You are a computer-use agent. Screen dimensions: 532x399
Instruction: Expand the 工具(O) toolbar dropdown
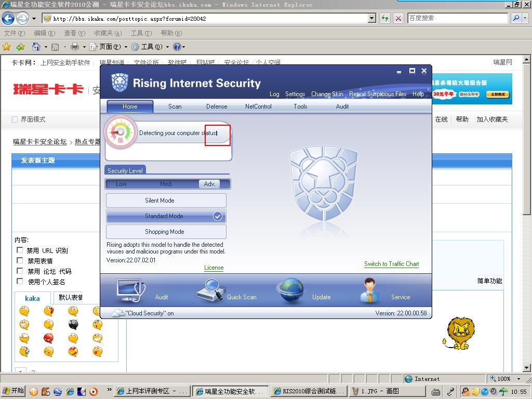pyautogui.click(x=167, y=47)
